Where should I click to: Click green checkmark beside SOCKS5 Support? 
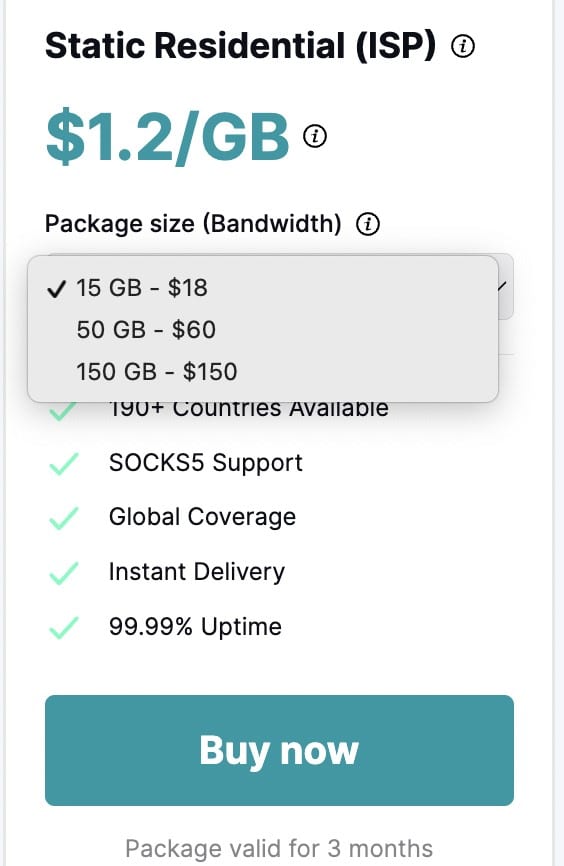click(64, 464)
